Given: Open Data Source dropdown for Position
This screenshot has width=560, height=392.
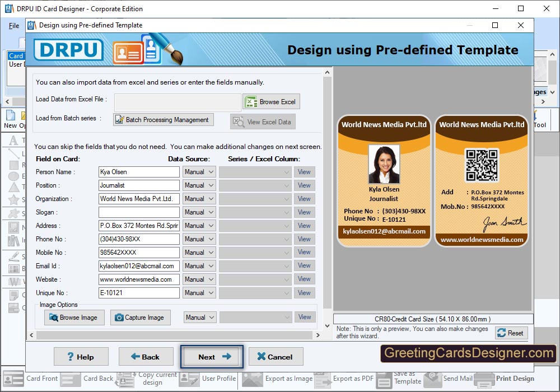Looking at the screenshot, I should point(199,185).
